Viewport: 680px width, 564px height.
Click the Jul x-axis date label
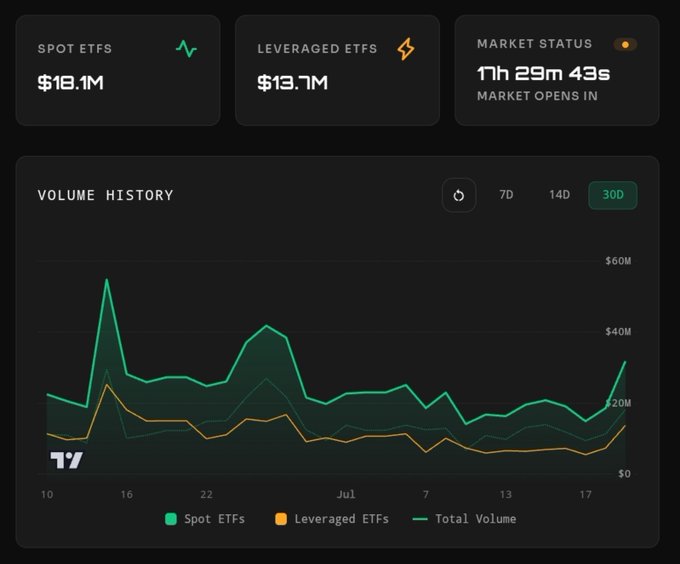click(346, 494)
